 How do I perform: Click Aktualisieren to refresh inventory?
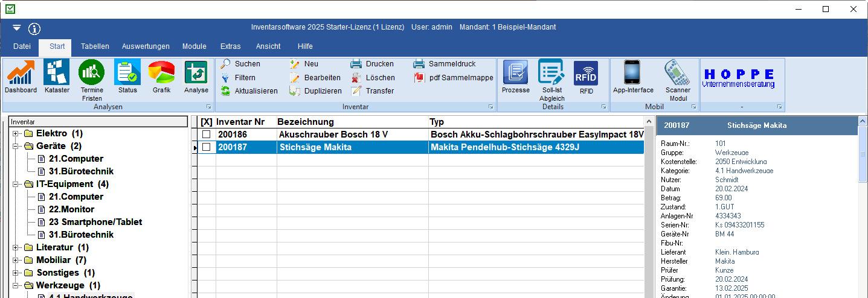[249, 91]
